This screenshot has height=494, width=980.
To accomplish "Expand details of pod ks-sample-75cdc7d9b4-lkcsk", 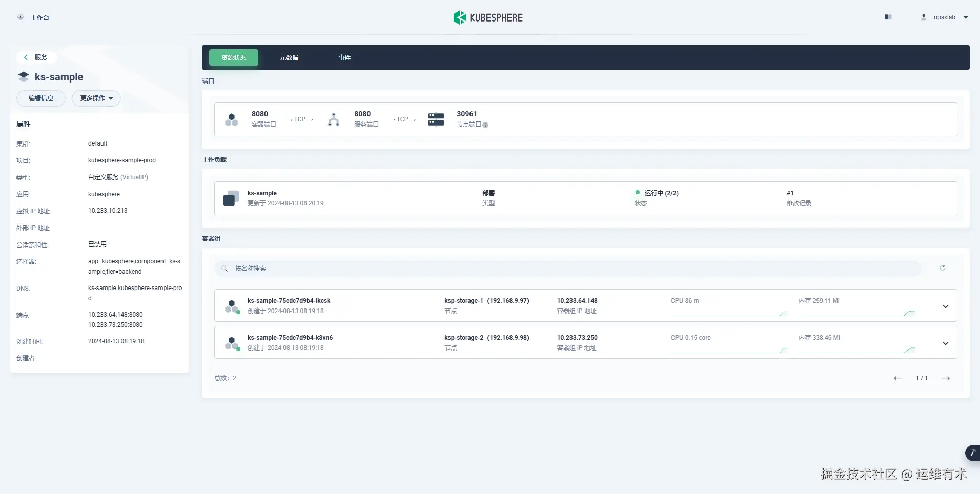I will coord(945,306).
